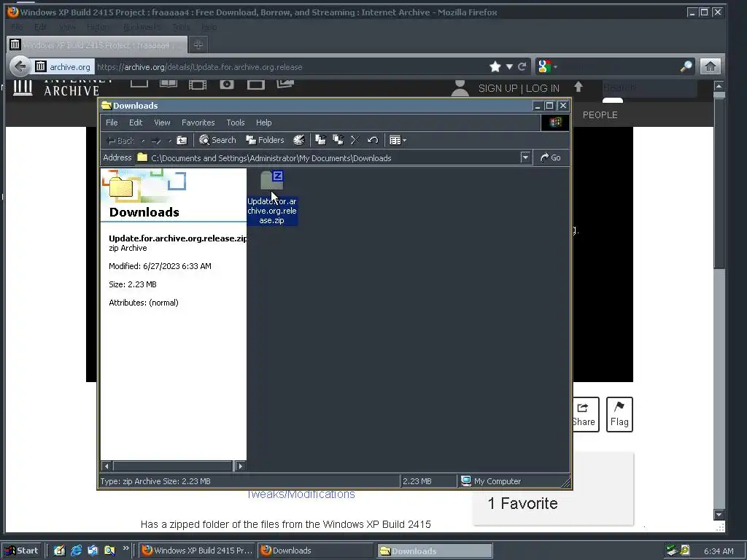
Task: Click the PEOPLE nav item on Archive page
Action: click(600, 114)
